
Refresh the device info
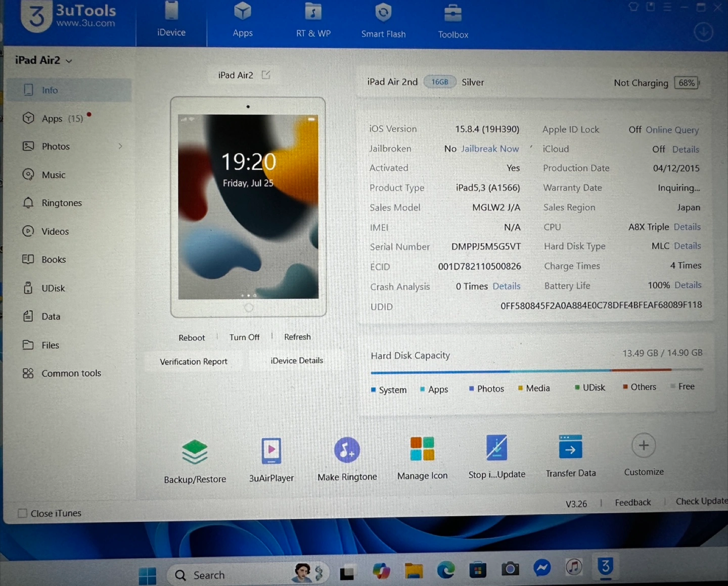point(297,336)
